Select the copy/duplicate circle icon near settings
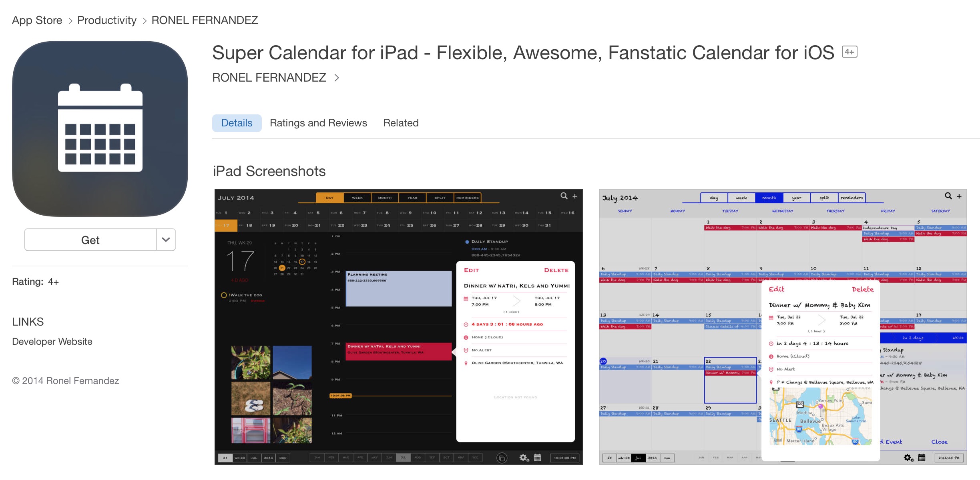Viewport: 980px width, 480px height. point(502,458)
